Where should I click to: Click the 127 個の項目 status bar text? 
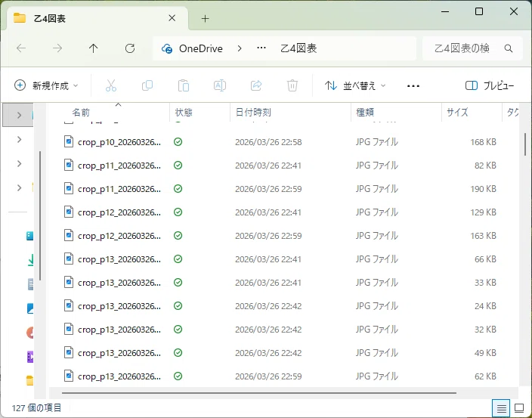pyautogui.click(x=36, y=408)
